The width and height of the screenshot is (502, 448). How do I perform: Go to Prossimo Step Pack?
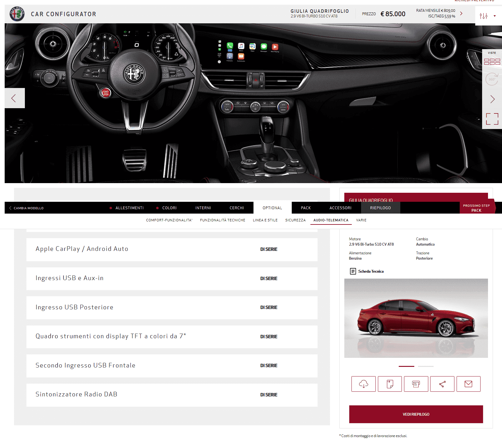[476, 208]
